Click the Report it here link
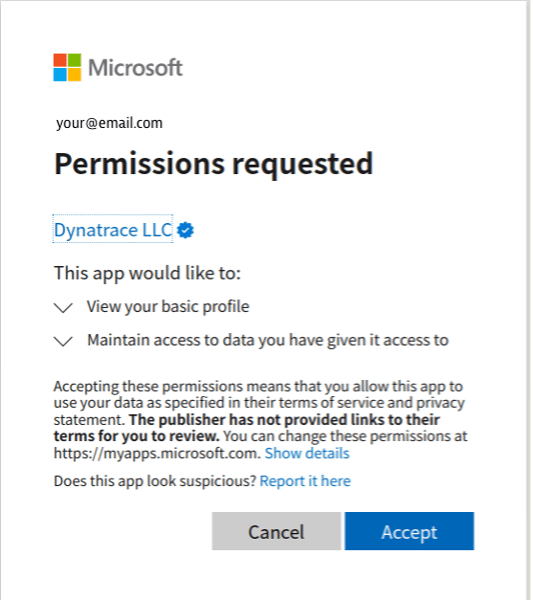This screenshot has width=533, height=600. click(305, 481)
